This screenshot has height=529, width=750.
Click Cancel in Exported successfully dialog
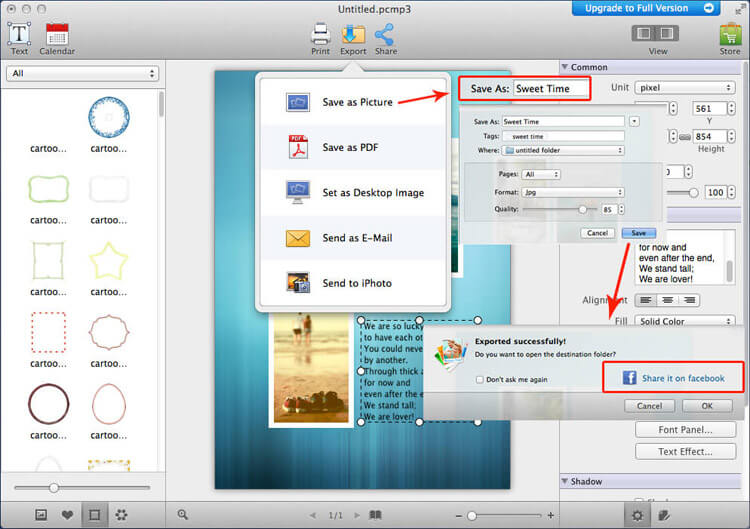[x=650, y=406]
